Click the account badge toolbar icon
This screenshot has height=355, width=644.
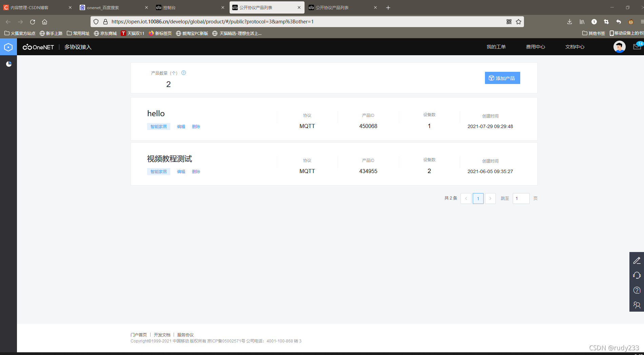click(x=594, y=22)
